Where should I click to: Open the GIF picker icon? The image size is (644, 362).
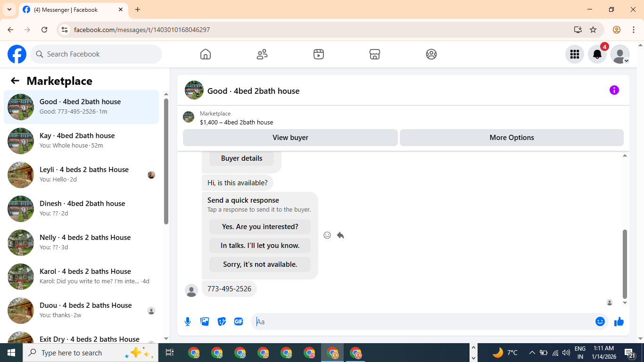pos(239,321)
